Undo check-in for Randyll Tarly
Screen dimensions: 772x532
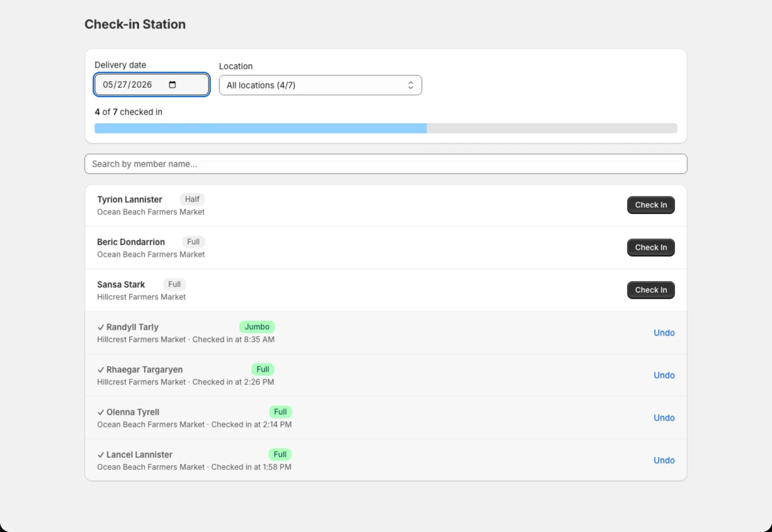pos(664,333)
